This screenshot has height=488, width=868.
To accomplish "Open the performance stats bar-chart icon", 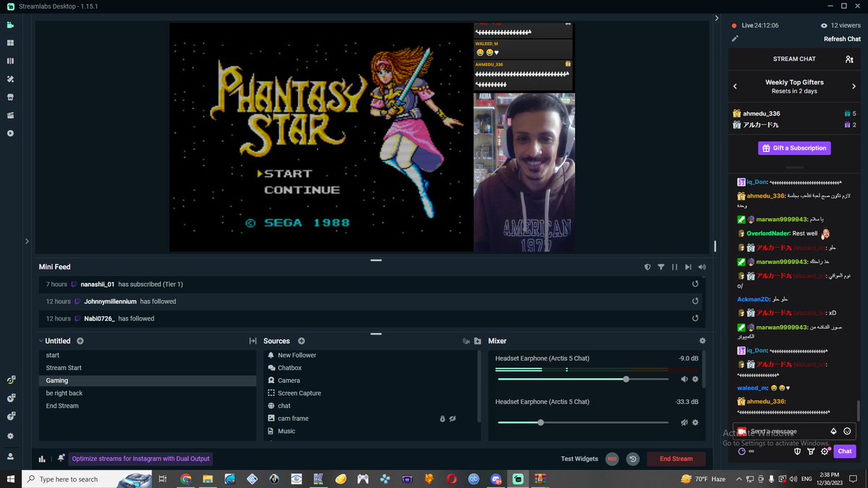I will click(x=42, y=458).
